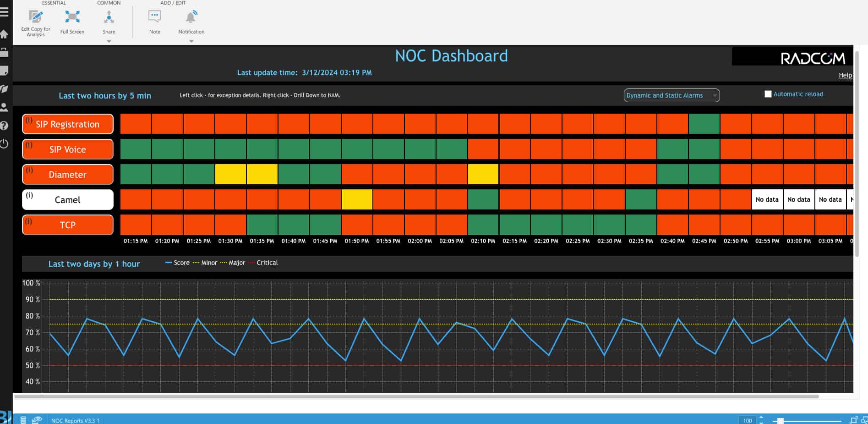Select the Edit Copy for Analysis tool
This screenshot has height=424, width=868.
pyautogui.click(x=36, y=21)
